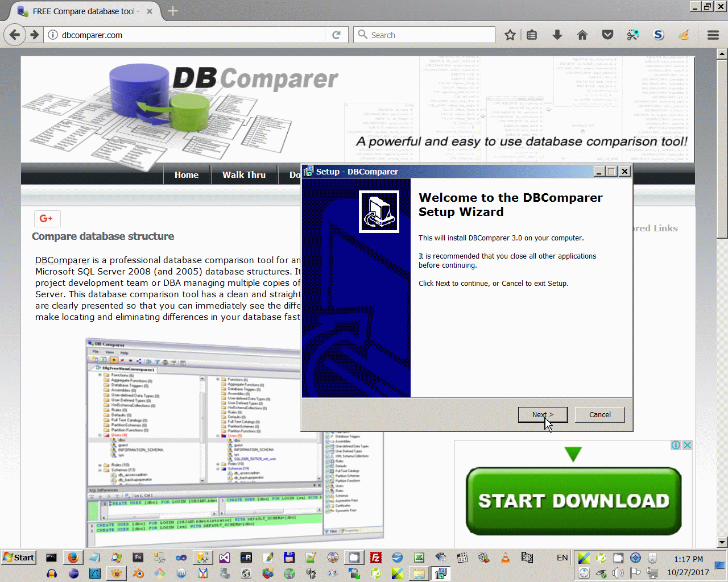Click the safely remove hardware tray icon
Screen dimensions: 728x582
(x=601, y=573)
